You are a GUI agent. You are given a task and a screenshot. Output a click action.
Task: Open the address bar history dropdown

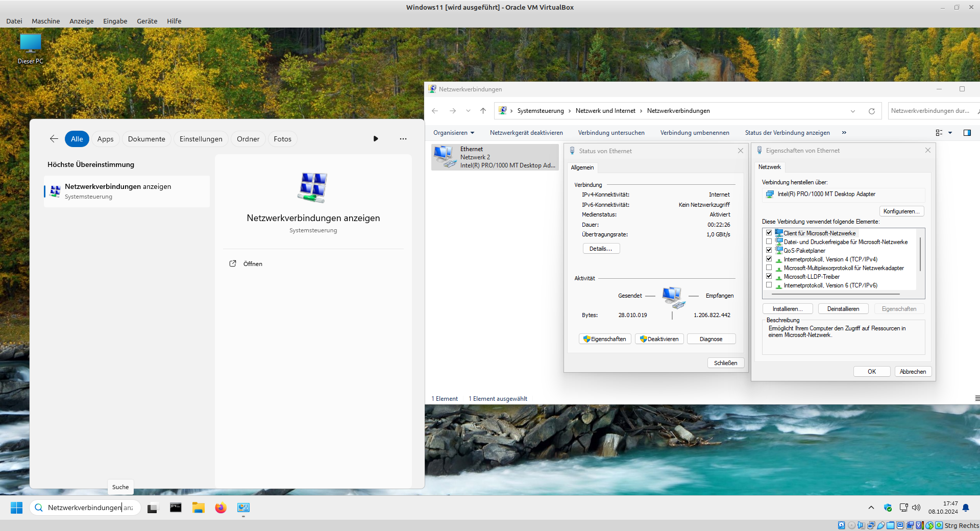853,111
